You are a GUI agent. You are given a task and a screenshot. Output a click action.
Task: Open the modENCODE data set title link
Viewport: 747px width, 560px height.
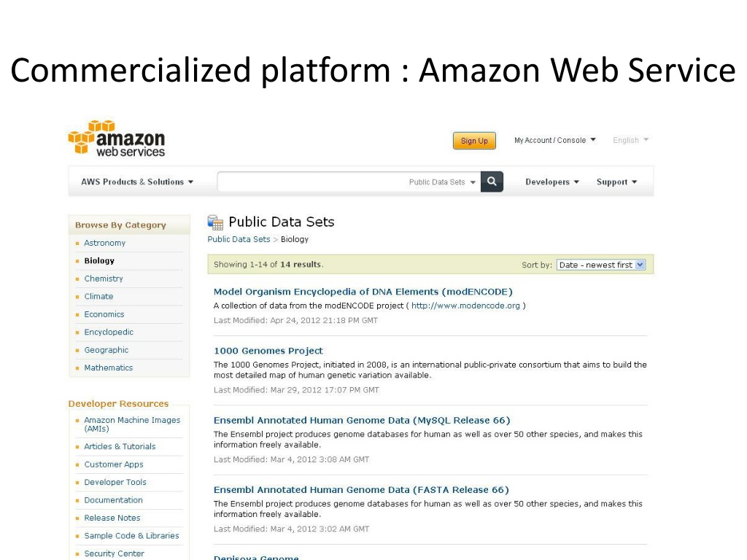point(363,292)
